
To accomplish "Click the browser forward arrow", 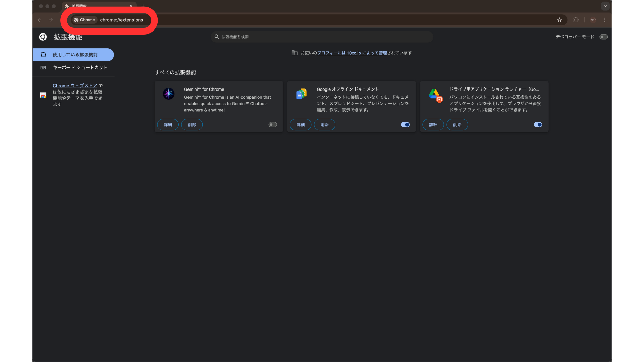I will tap(51, 20).
